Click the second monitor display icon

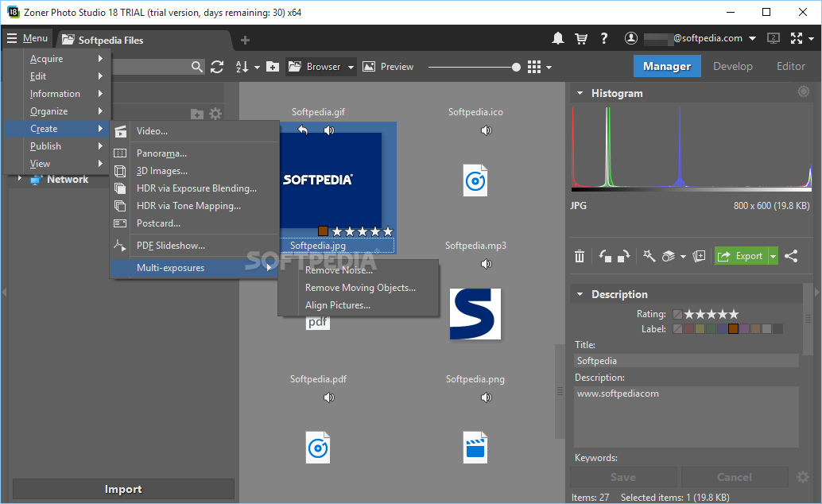point(774,38)
